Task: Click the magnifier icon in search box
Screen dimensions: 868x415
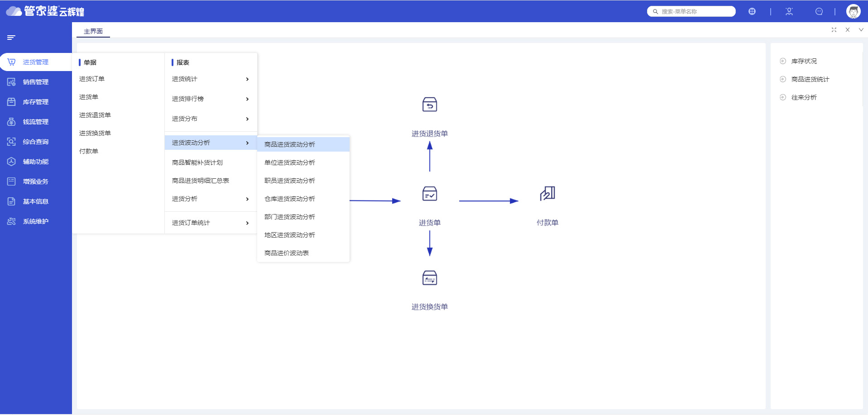Action: coord(655,12)
